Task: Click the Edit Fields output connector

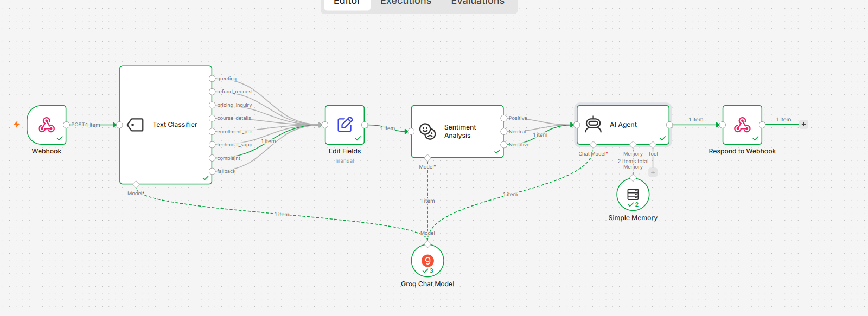Action: click(x=365, y=125)
